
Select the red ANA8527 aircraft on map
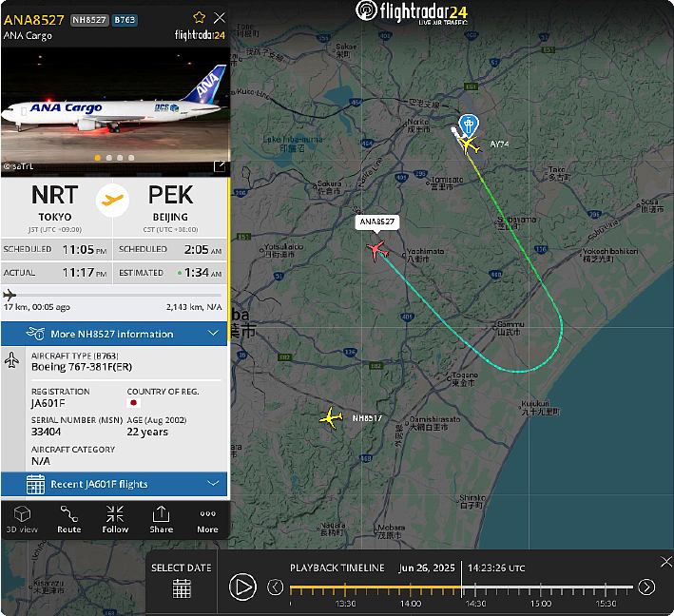point(377,250)
